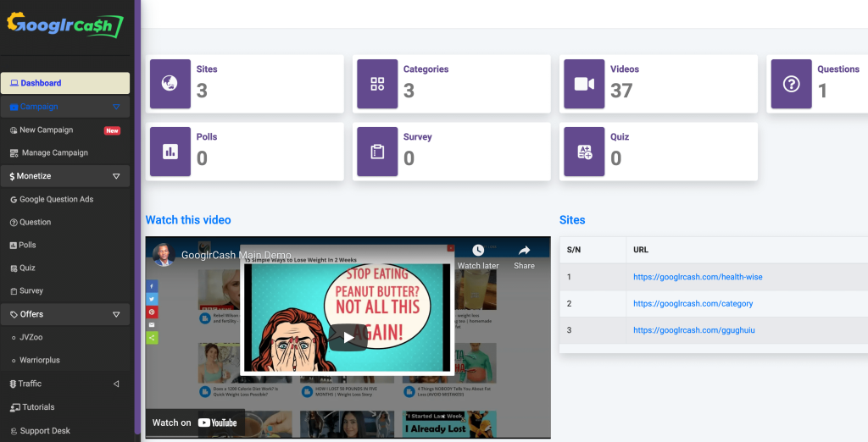
Task: Collapse the Campaign sidebar section
Action: [x=116, y=107]
